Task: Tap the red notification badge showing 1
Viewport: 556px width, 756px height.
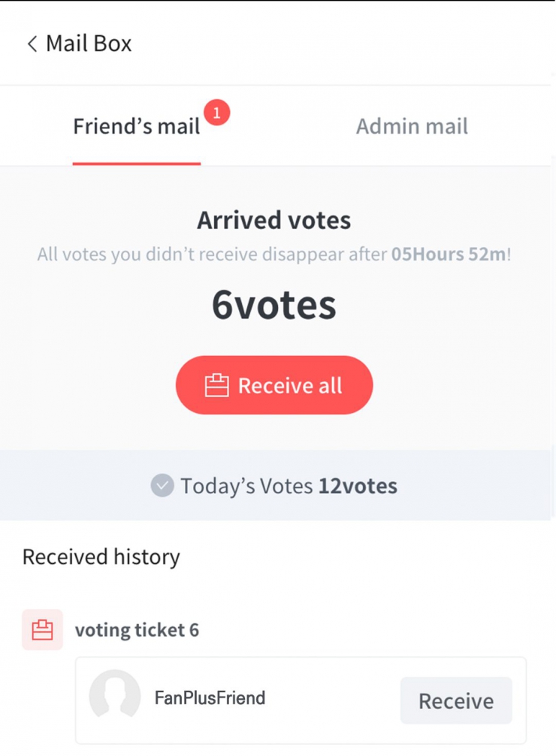Action: coord(216,113)
